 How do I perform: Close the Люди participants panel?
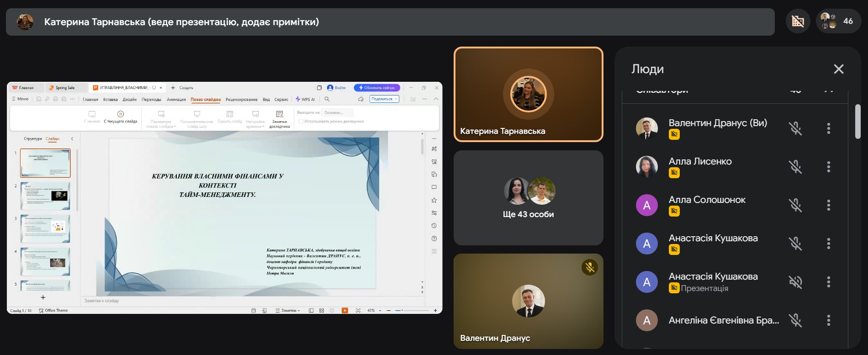point(838,69)
